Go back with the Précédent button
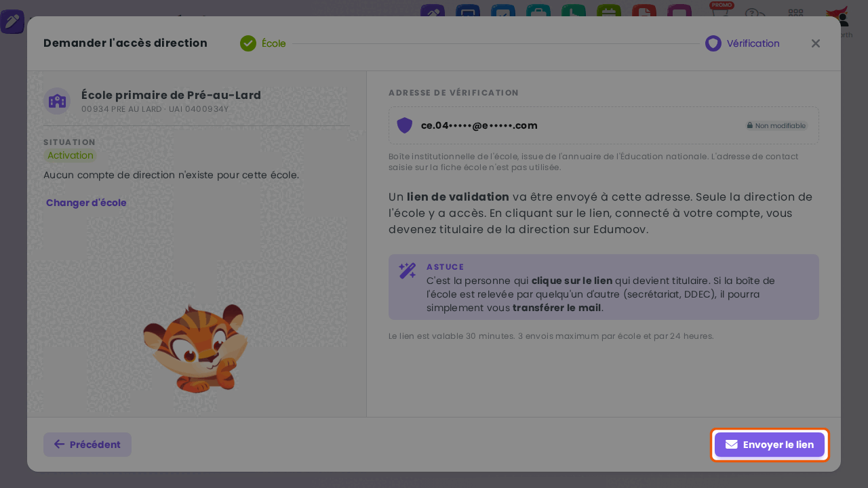 (x=87, y=445)
